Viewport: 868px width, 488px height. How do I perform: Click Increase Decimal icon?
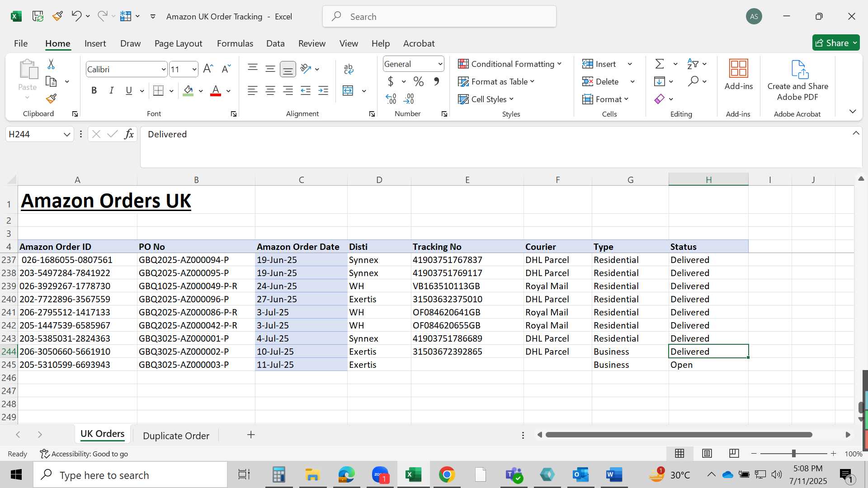[391, 99]
